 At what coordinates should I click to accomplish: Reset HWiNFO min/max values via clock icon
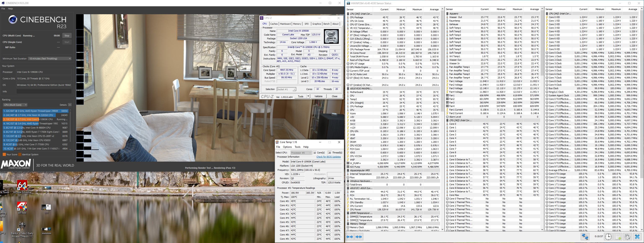(x=608, y=237)
